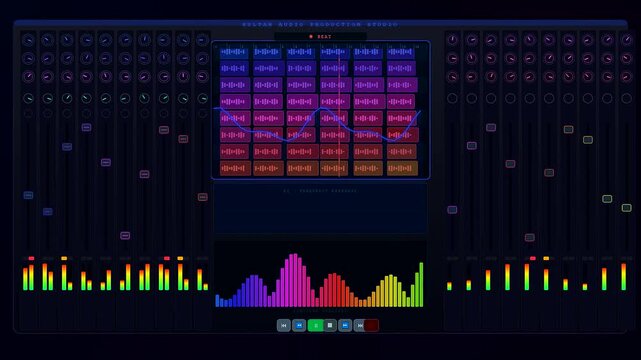Click the top purple knob on right channel ten

pos(627,40)
